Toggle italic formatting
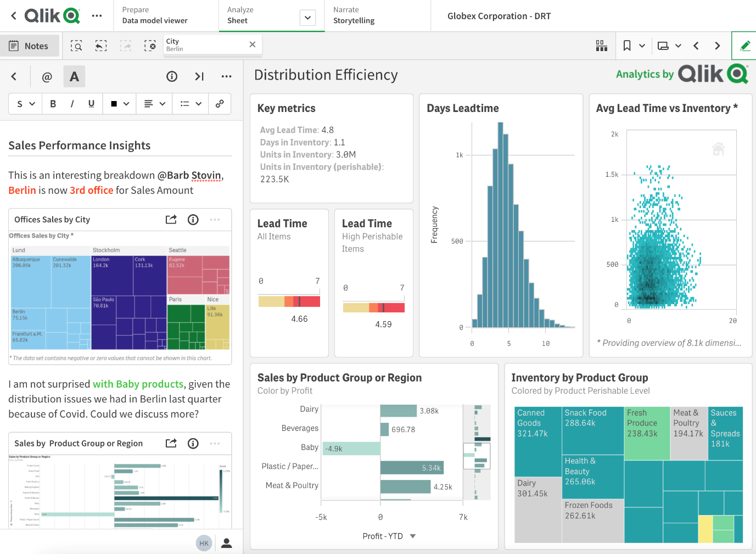 click(72, 103)
